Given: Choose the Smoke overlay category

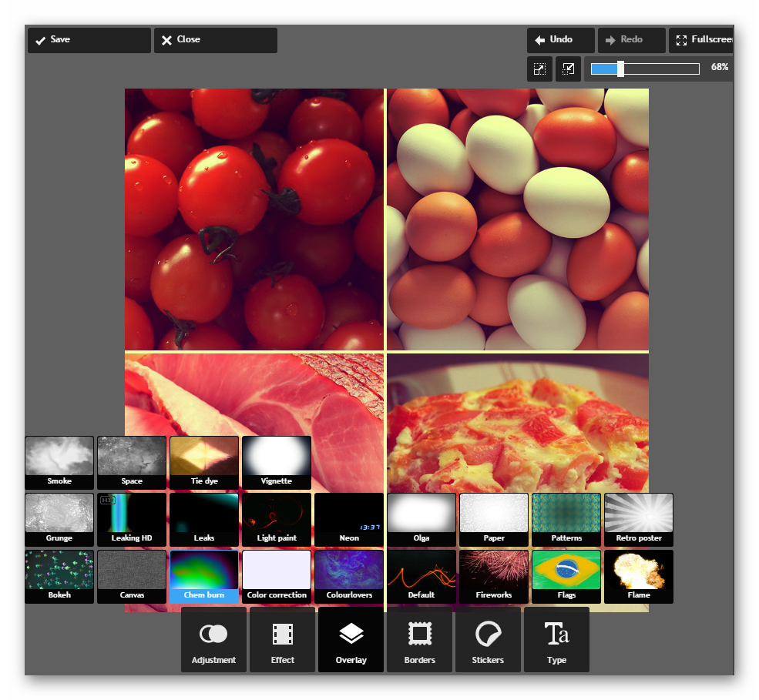Looking at the screenshot, I should (59, 463).
